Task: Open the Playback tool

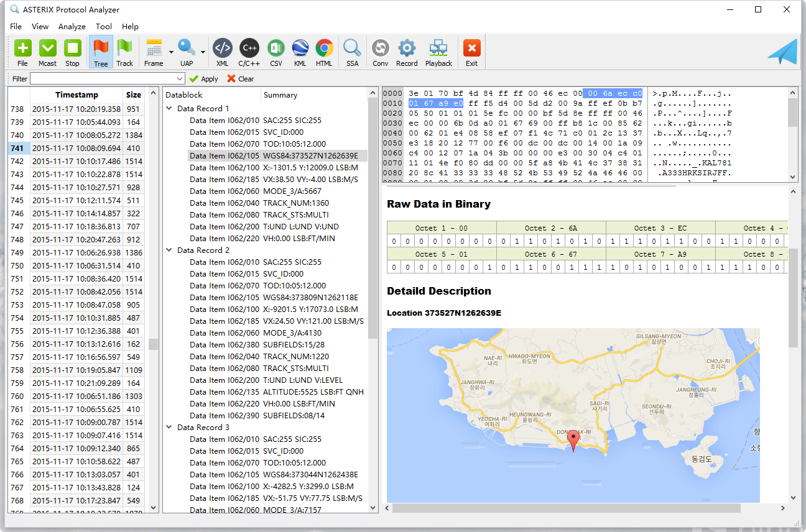Action: click(x=439, y=53)
